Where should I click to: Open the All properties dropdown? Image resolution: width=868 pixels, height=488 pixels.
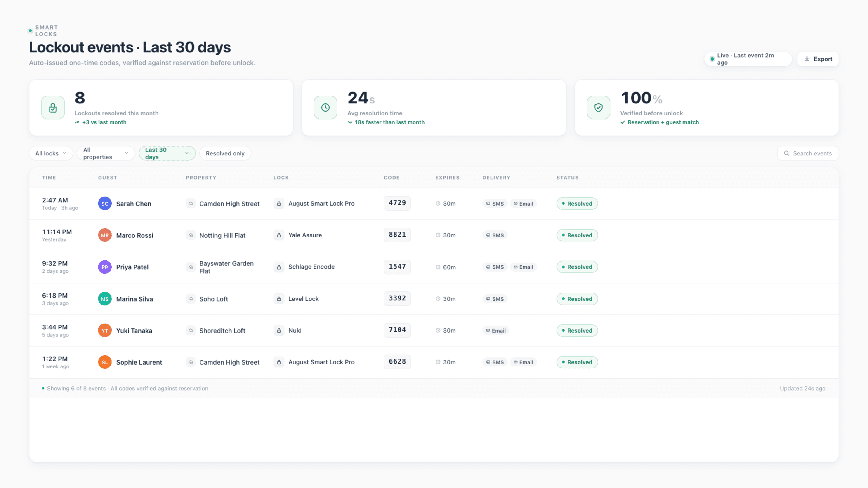[x=106, y=153]
